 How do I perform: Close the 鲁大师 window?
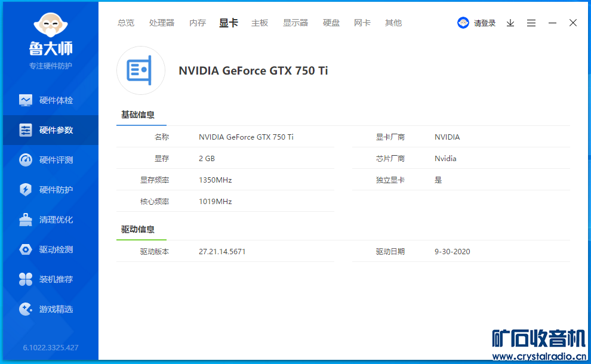point(573,23)
